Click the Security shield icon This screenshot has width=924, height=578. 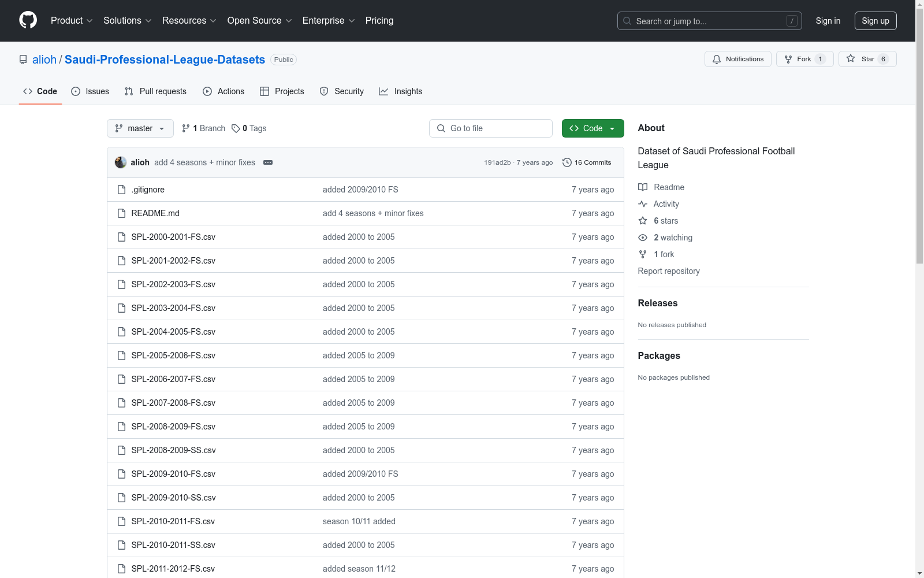tap(324, 91)
